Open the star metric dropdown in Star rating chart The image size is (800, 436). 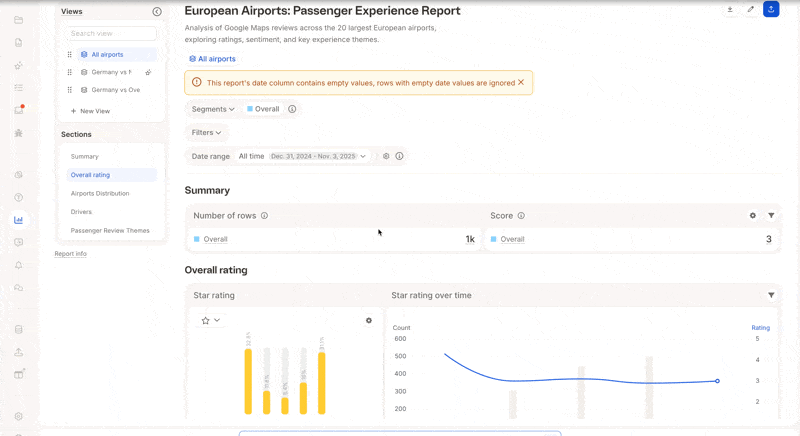(210, 320)
